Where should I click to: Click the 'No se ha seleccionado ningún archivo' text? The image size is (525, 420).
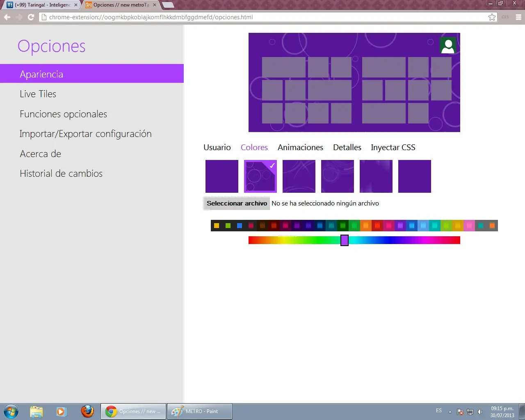(325, 203)
